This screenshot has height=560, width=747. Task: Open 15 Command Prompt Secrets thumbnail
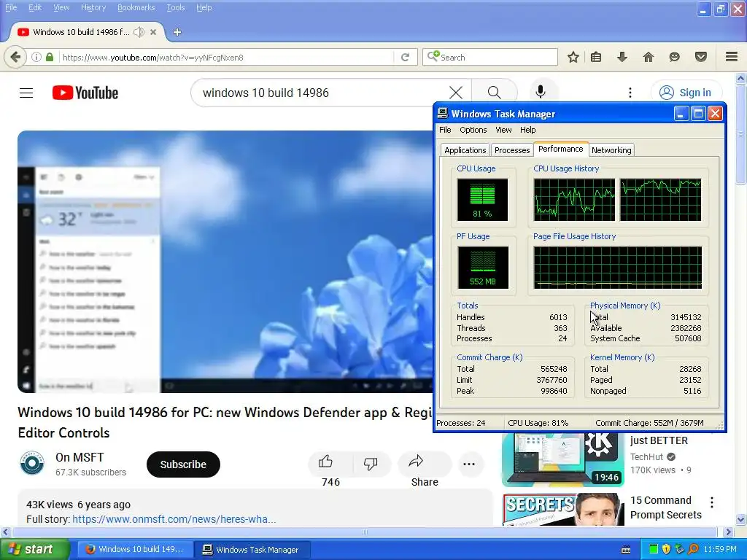(562, 510)
